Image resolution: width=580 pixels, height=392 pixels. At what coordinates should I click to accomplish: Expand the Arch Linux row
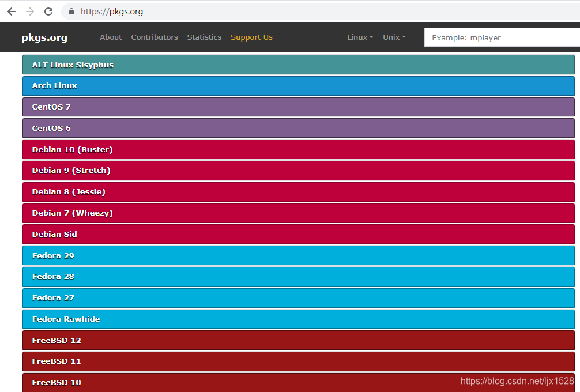click(299, 86)
